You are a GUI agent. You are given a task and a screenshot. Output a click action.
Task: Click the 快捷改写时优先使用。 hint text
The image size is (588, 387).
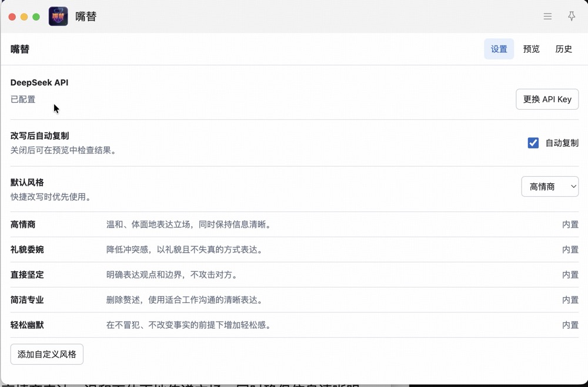pos(51,197)
